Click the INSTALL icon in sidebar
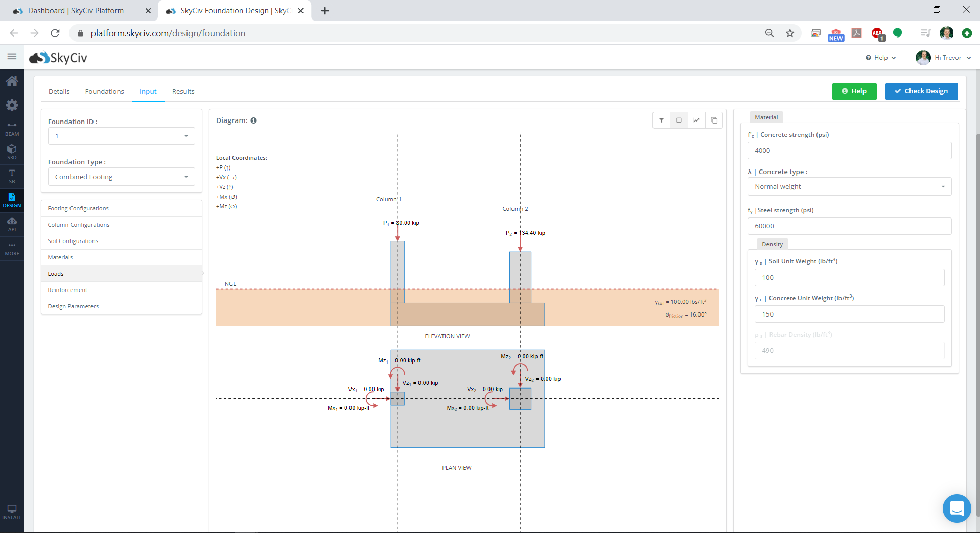Image resolution: width=980 pixels, height=533 pixels. point(12,512)
